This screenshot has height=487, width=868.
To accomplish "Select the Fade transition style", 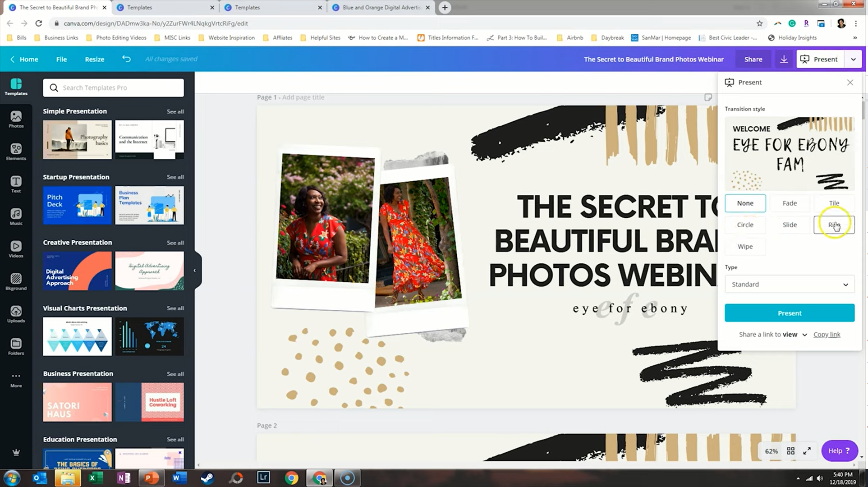I will [x=789, y=203].
